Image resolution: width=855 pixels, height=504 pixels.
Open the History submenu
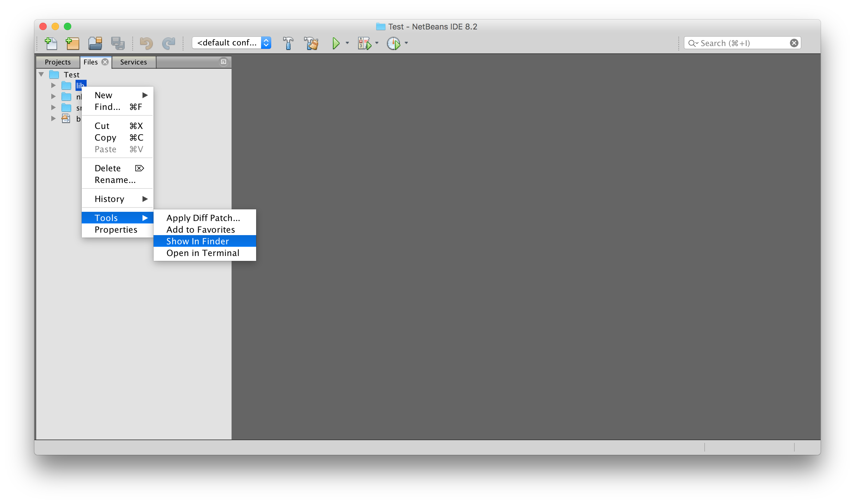coord(118,199)
